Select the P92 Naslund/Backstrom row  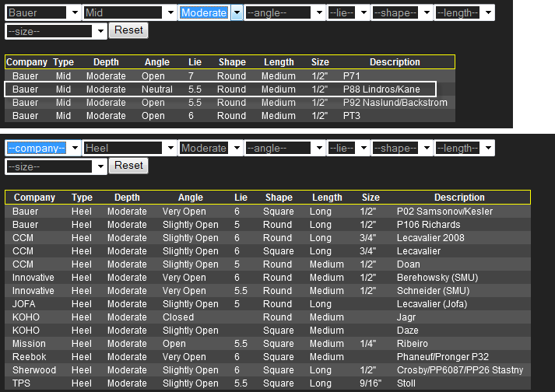230,103
